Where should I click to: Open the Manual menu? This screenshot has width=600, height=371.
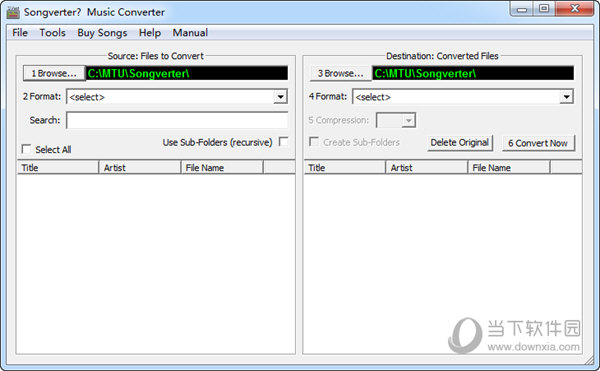coord(190,33)
